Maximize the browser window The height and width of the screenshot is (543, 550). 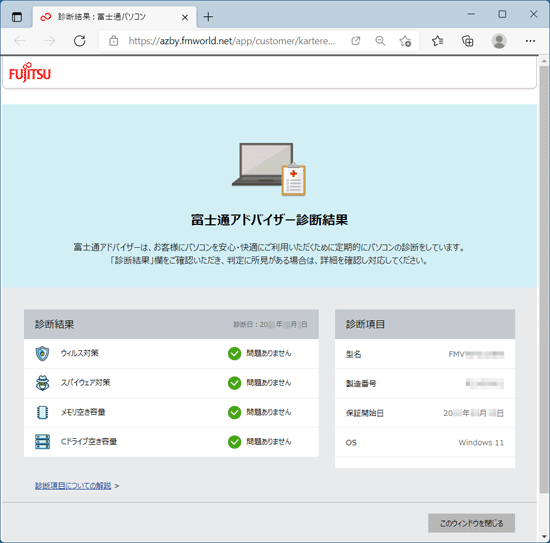502,14
